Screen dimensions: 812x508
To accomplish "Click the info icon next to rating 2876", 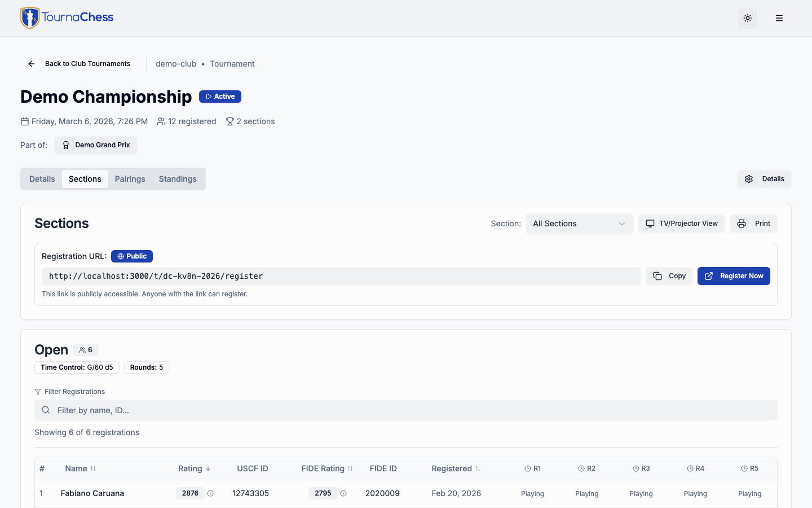I will pos(210,493).
